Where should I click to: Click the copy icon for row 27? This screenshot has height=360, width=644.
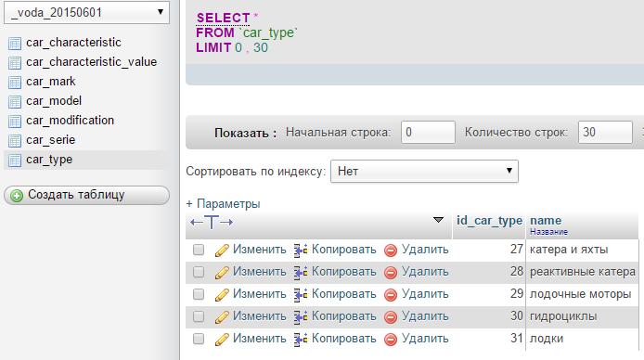coord(301,250)
